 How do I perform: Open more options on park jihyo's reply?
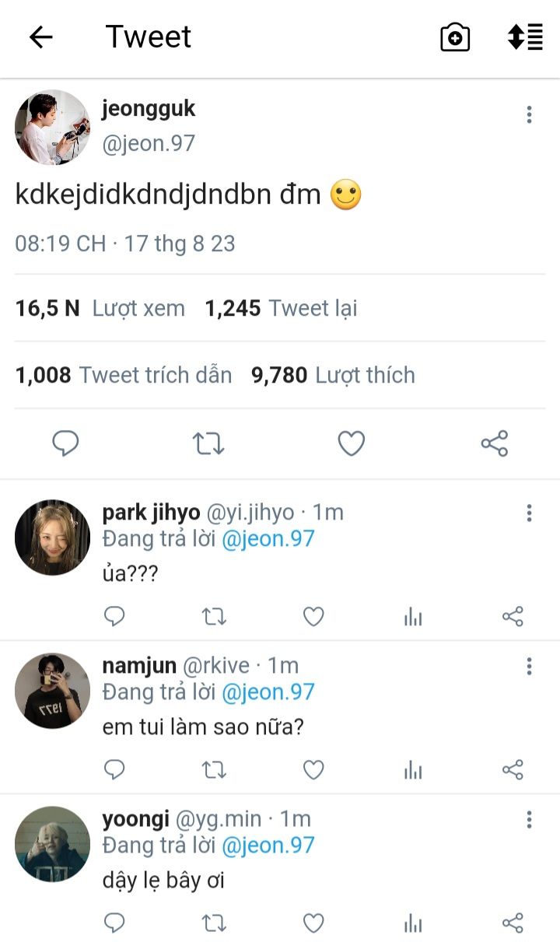click(529, 513)
